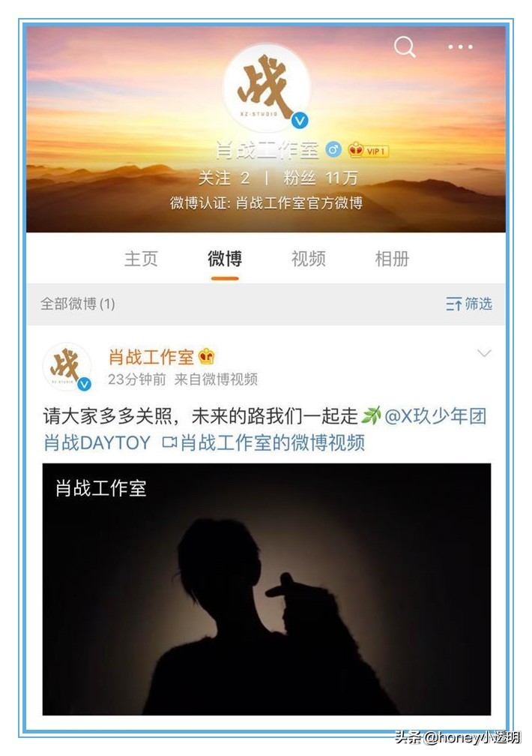View the 粉丝 11万 followers list
Screen dimensions: 532x756
321,178
